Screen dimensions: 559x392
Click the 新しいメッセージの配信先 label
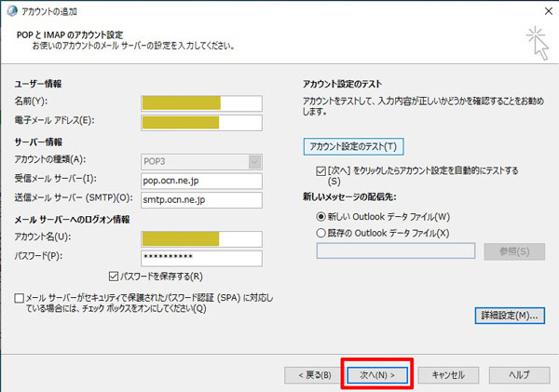[349, 196]
